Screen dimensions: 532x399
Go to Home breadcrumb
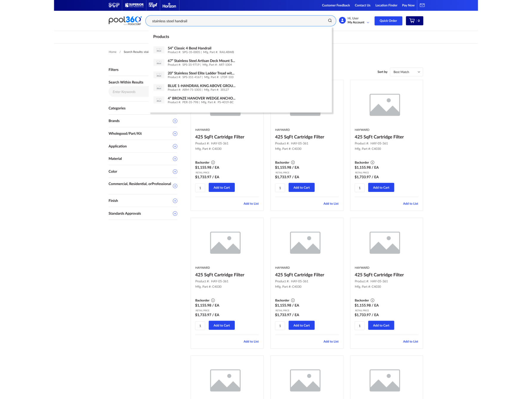pyautogui.click(x=112, y=52)
